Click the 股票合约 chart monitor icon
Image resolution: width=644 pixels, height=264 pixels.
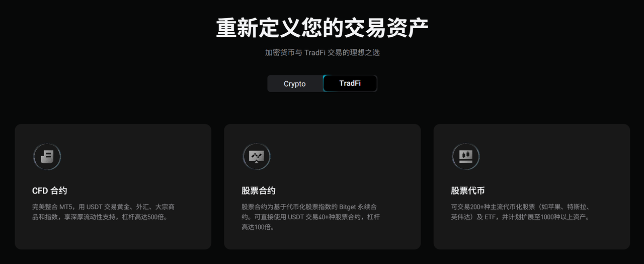[x=256, y=156]
